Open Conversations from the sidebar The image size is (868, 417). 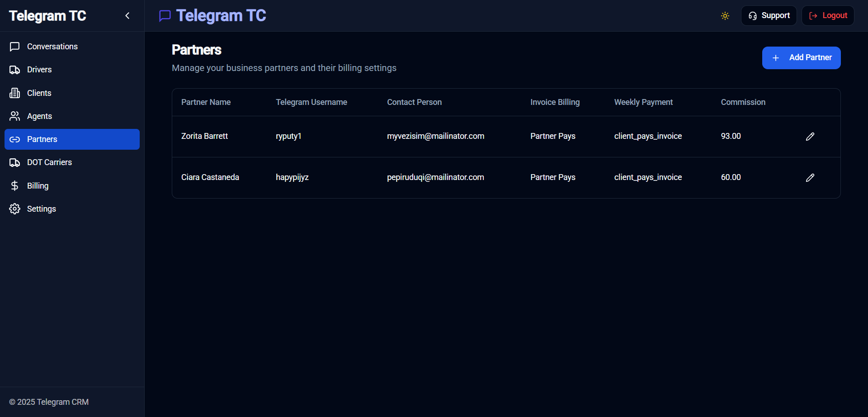coord(52,47)
